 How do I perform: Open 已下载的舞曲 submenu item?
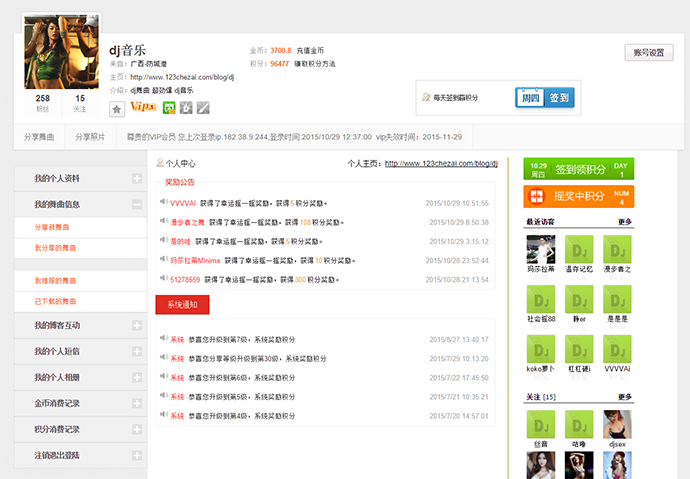(x=55, y=301)
